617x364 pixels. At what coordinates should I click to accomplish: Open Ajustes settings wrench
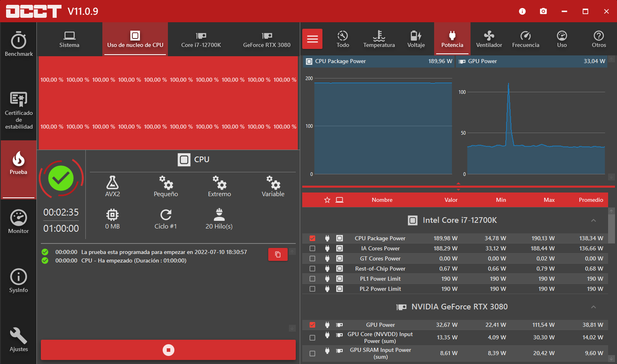[x=19, y=340]
